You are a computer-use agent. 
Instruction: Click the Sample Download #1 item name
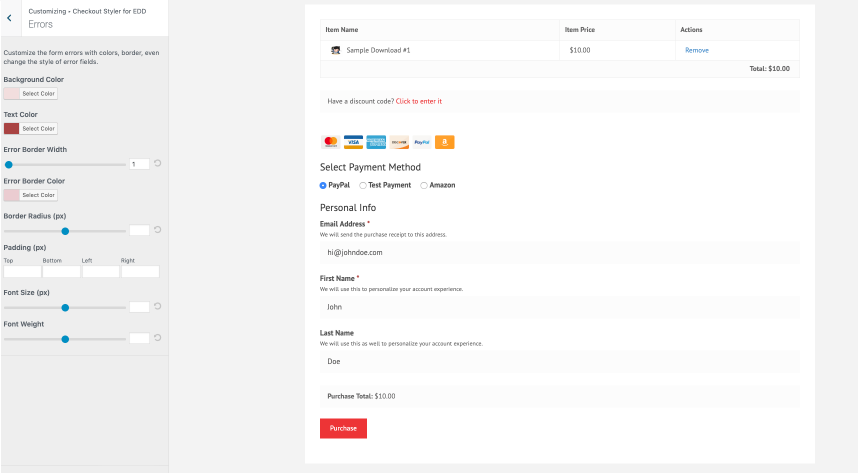click(x=378, y=50)
